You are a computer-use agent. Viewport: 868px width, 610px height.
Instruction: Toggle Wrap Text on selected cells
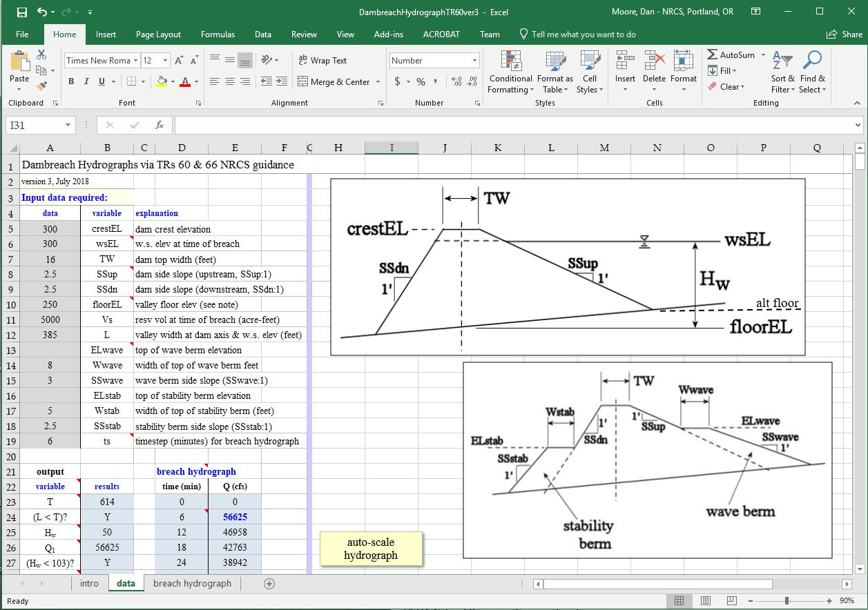[322, 61]
